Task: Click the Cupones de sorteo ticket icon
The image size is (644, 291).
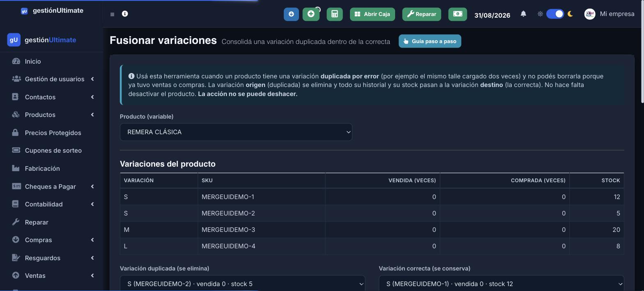Action: (16, 150)
